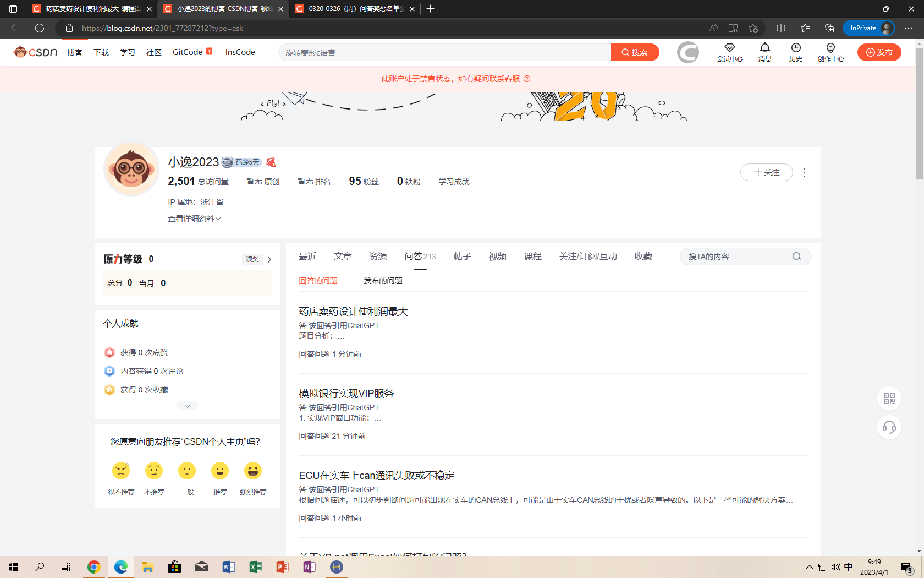924x578 pixels.
Task: Select the 强烈推荐 laughing face
Action: (x=253, y=471)
